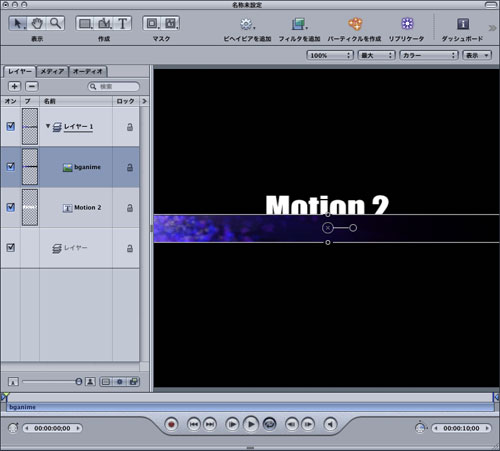Select the bezier pen tool
500x451 pixels.
(104, 23)
